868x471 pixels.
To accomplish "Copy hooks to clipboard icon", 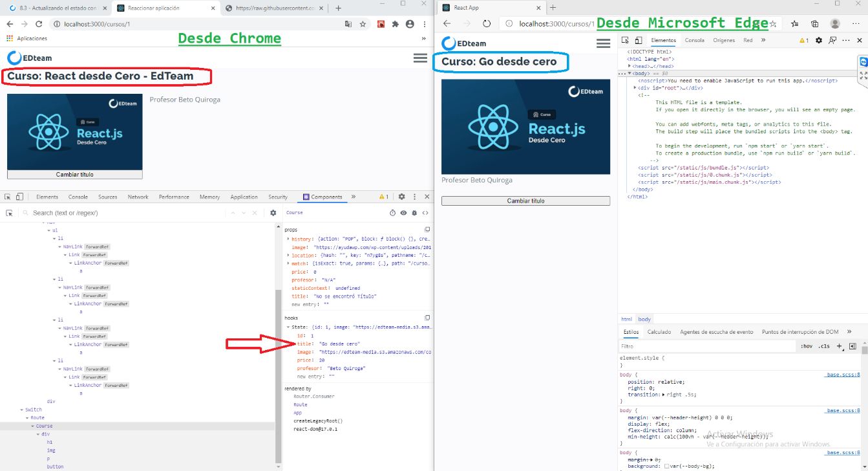I will (427, 318).
